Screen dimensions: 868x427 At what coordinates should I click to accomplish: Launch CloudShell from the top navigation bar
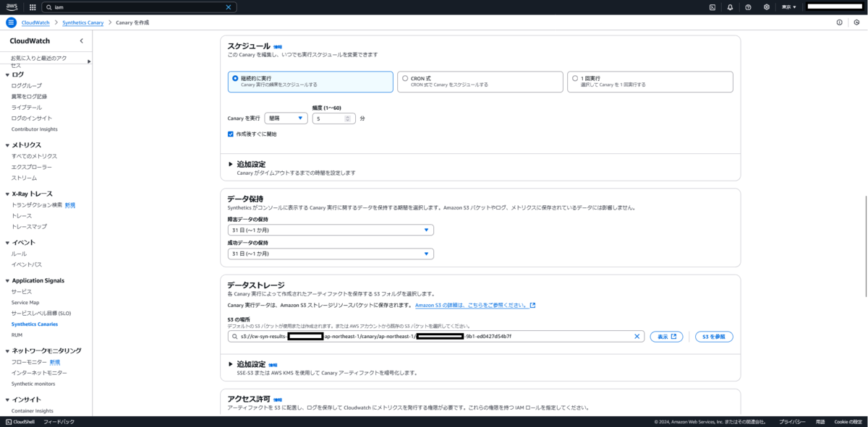pyautogui.click(x=712, y=7)
